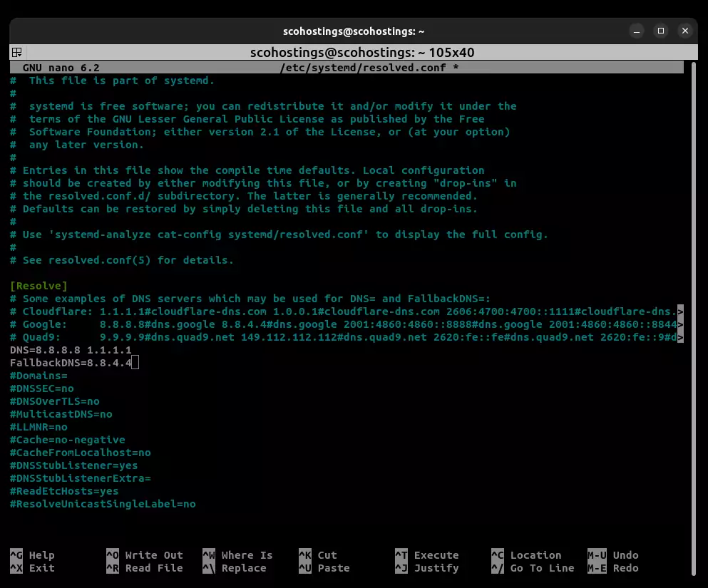Click the 'See resolved.conf(5) for details' line
708x588 pixels.
pos(122,260)
